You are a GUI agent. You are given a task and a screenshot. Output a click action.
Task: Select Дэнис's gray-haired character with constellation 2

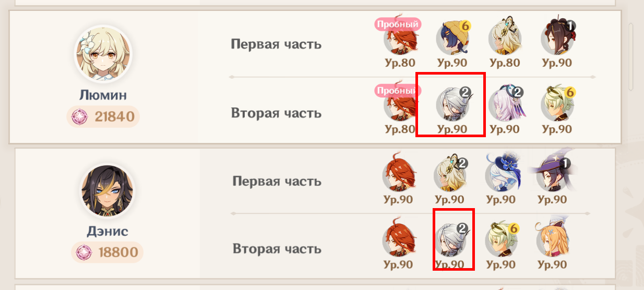pos(452,239)
